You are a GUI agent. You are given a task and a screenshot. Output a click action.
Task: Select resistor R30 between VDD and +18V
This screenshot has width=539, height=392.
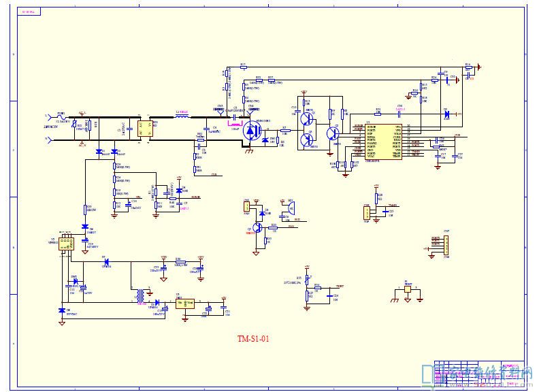tap(180, 262)
